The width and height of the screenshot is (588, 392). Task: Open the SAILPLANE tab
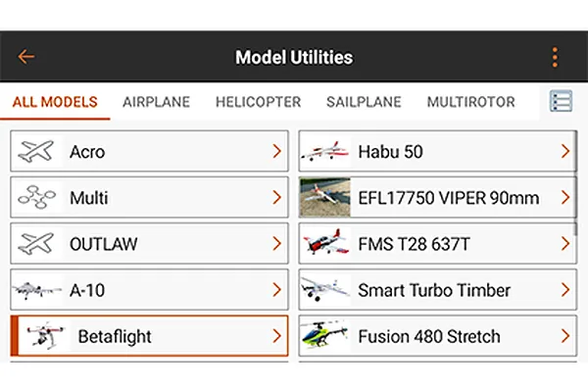(x=364, y=102)
